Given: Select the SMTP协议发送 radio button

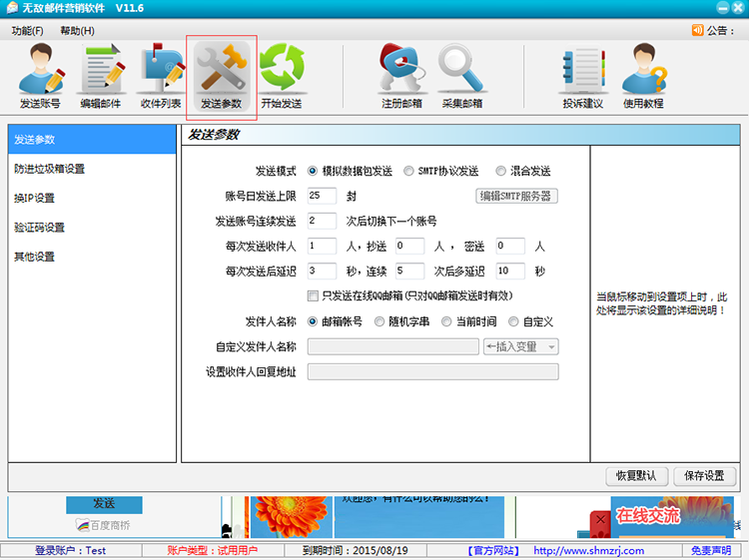Looking at the screenshot, I should click(x=409, y=171).
